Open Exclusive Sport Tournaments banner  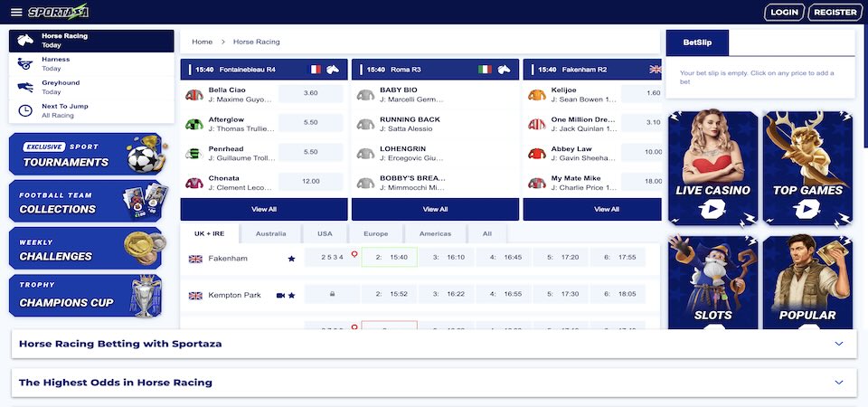point(86,155)
